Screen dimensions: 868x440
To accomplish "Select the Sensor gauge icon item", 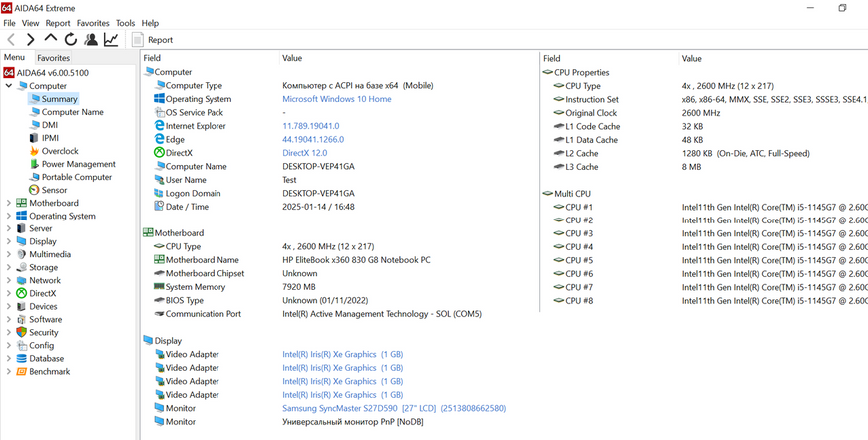I will [34, 190].
